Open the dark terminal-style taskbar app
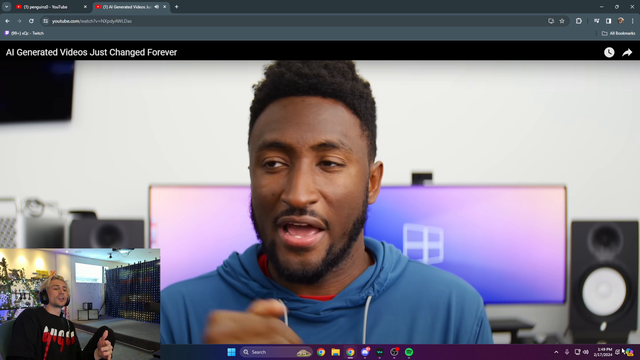The width and height of the screenshot is (640, 360). coord(380,352)
